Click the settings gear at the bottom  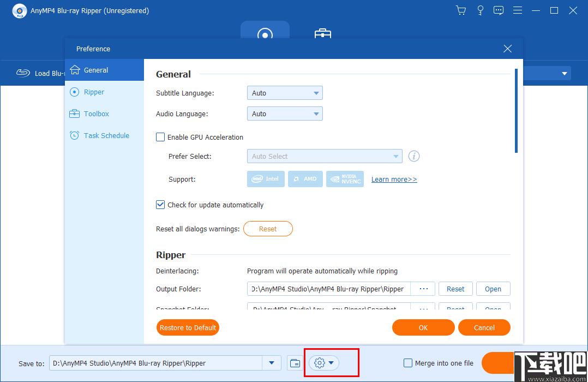[x=320, y=363]
